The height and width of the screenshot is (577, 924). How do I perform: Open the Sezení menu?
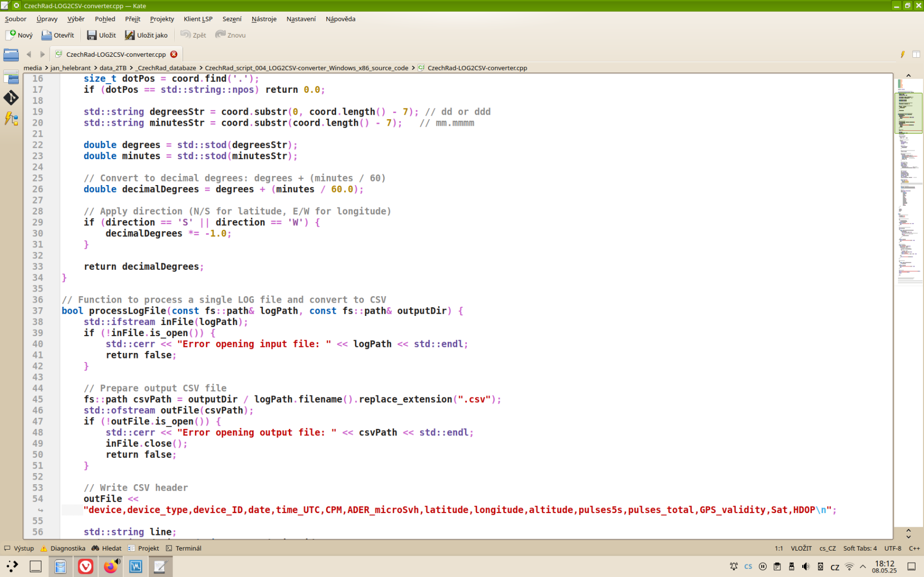tap(232, 19)
